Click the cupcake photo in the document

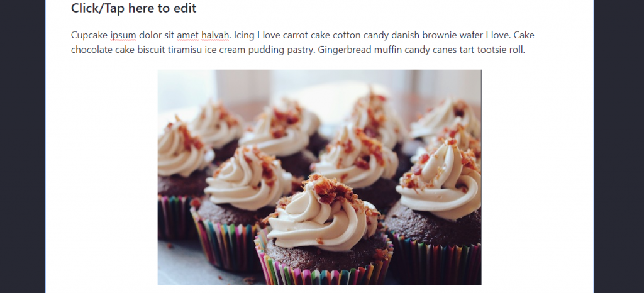click(x=319, y=177)
